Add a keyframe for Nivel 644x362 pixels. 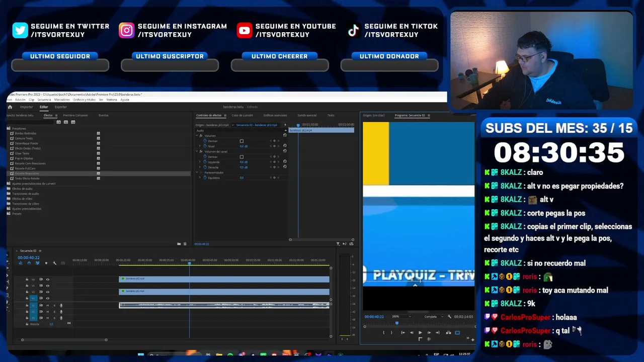(274, 146)
